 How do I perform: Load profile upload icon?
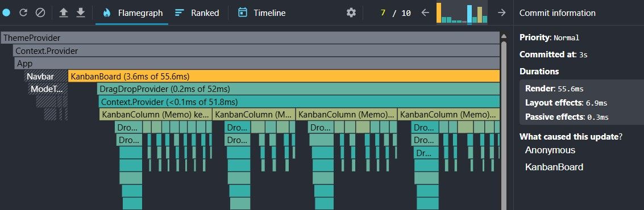click(x=63, y=12)
